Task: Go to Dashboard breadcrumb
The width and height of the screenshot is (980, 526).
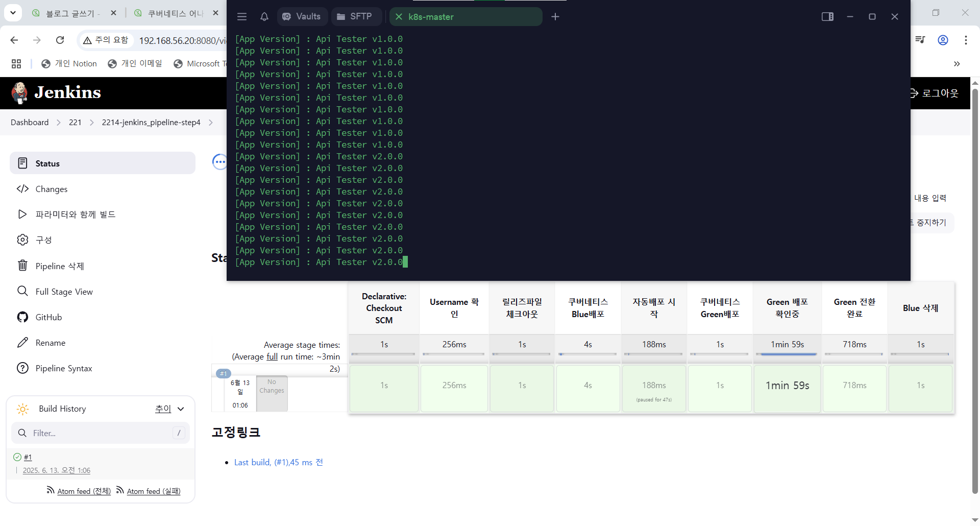Action: (30, 122)
